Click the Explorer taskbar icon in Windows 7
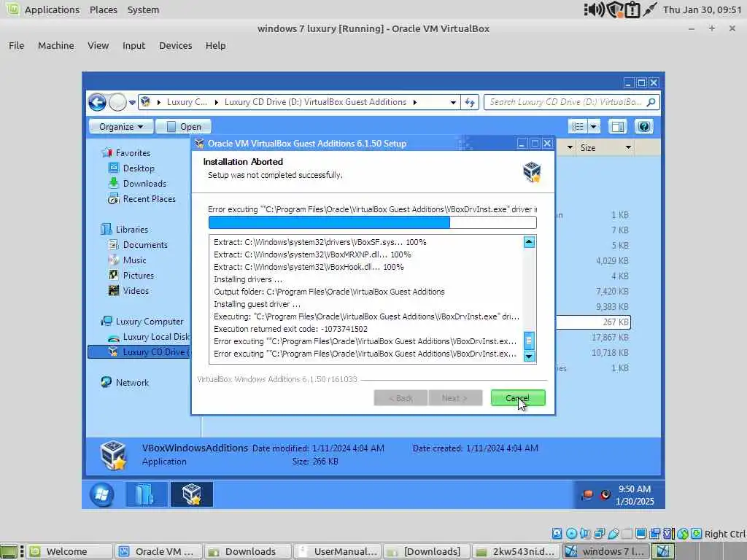747x560 pixels. click(x=146, y=494)
